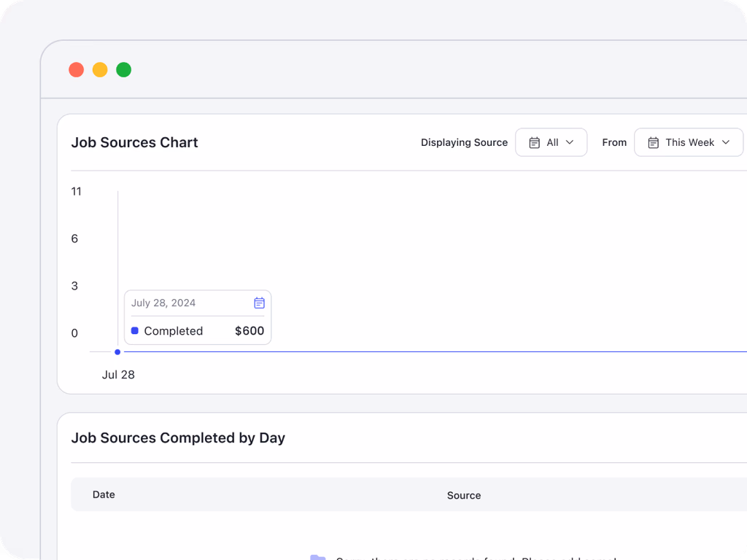Click the Job Sources Completed by Day heading
The height and width of the screenshot is (560, 747).
178,438
